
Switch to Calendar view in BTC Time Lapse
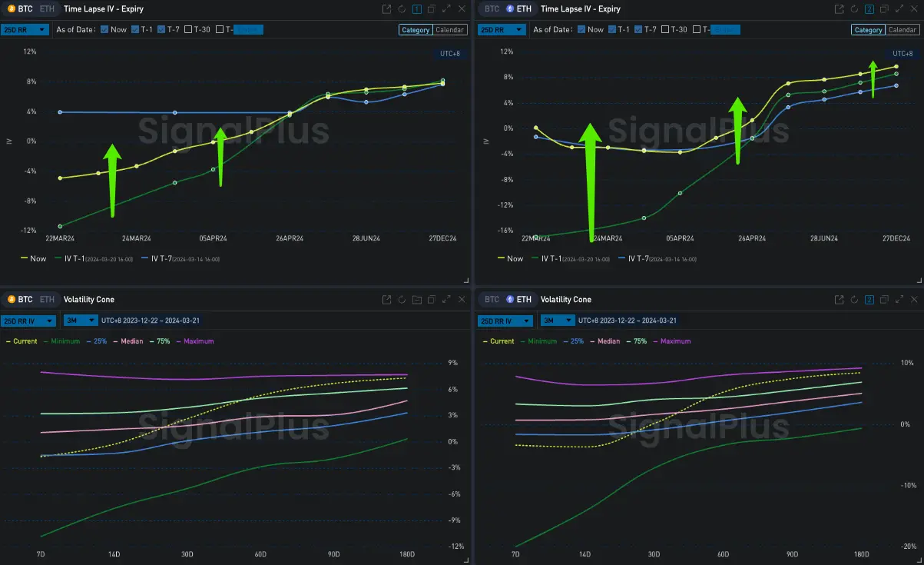449,30
